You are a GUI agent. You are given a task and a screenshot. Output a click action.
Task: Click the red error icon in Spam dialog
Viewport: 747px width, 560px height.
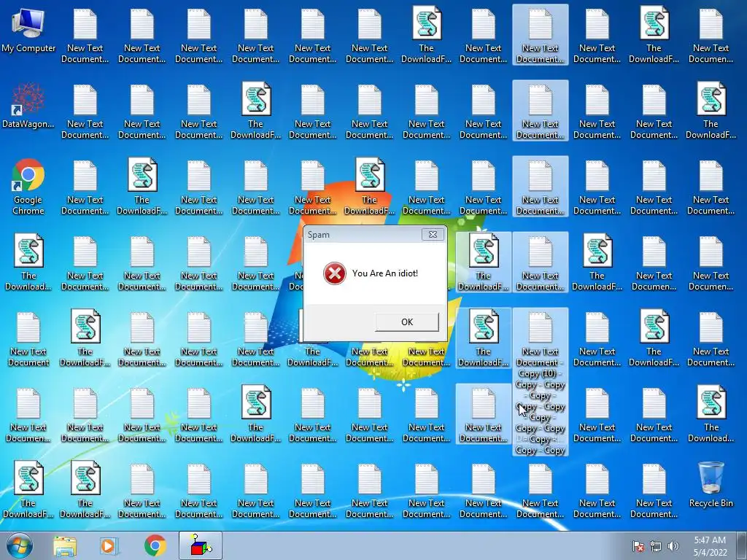334,273
